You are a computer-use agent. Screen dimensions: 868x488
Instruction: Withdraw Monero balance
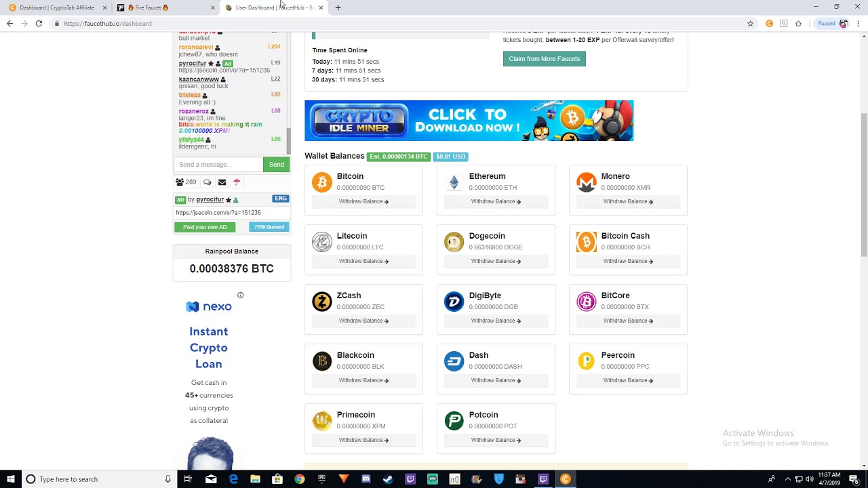pos(628,201)
